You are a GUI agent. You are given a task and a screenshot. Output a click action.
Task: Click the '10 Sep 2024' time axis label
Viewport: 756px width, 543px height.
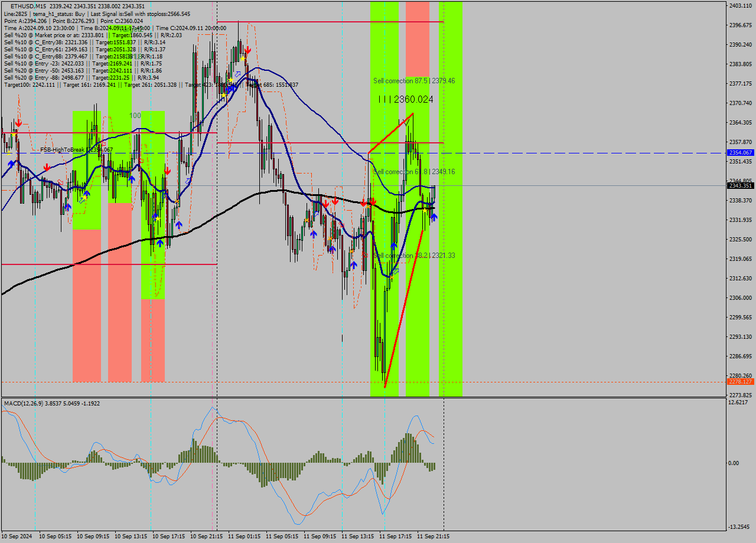17,537
